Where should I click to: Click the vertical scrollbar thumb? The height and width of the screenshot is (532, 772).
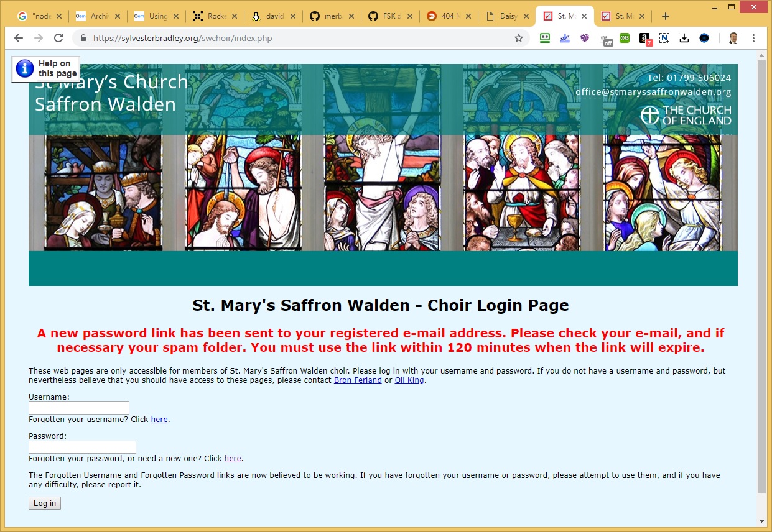tap(761, 277)
